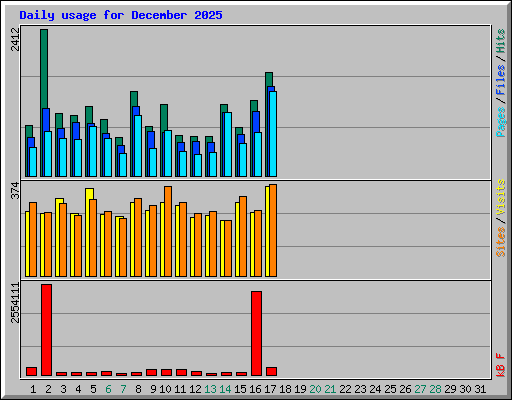
Task: Click the day 10 axis label
Action: pos(165,389)
